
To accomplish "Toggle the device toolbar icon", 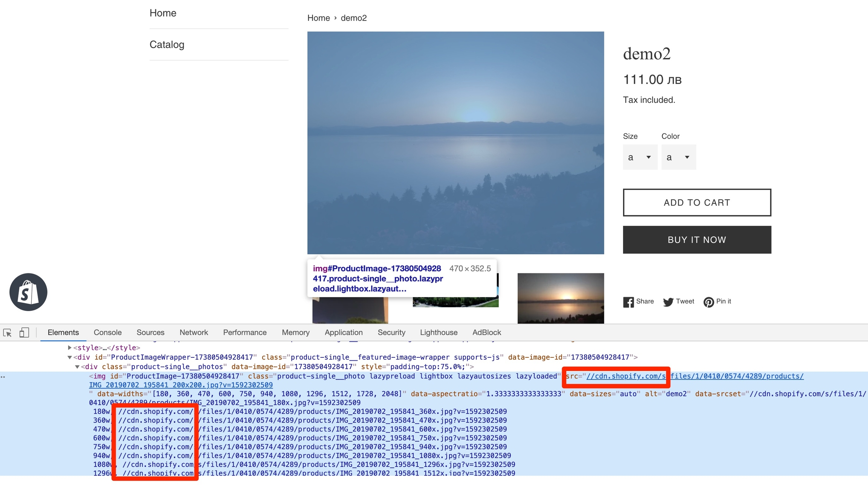I will [x=24, y=333].
